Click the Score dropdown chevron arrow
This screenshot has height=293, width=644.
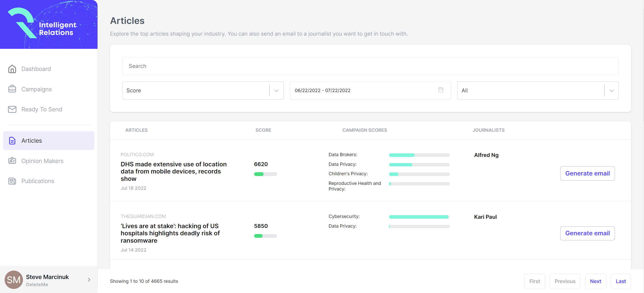coord(277,91)
